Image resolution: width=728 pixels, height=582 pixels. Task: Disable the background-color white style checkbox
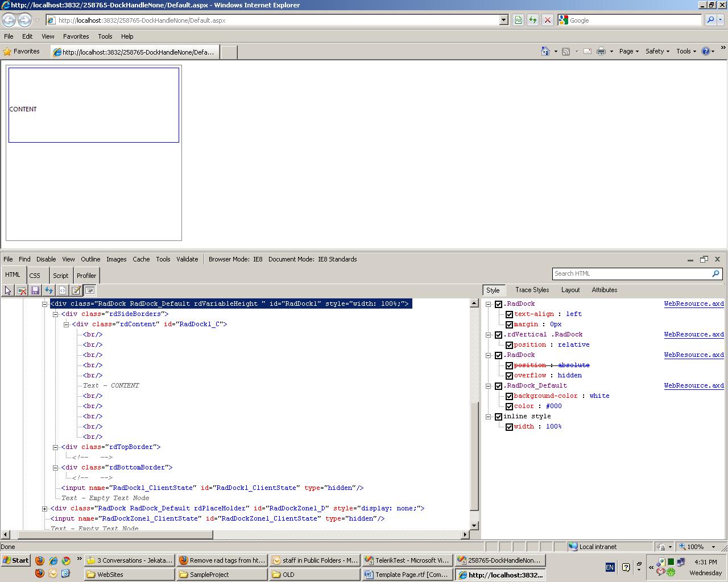click(509, 396)
